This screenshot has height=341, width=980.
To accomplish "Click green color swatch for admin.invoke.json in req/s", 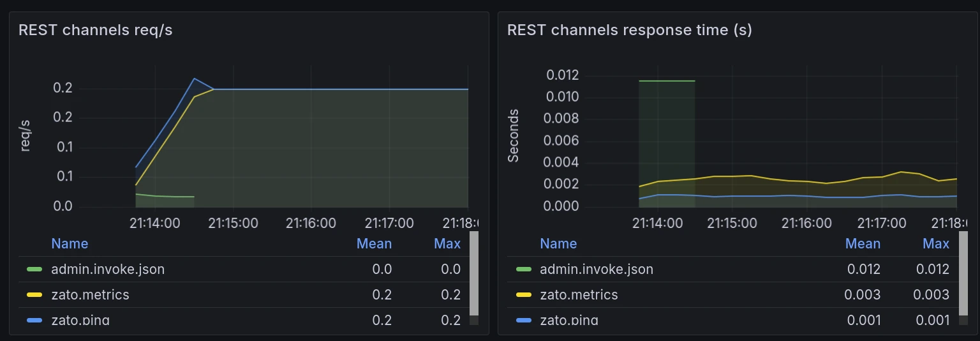I will pyautogui.click(x=34, y=269).
